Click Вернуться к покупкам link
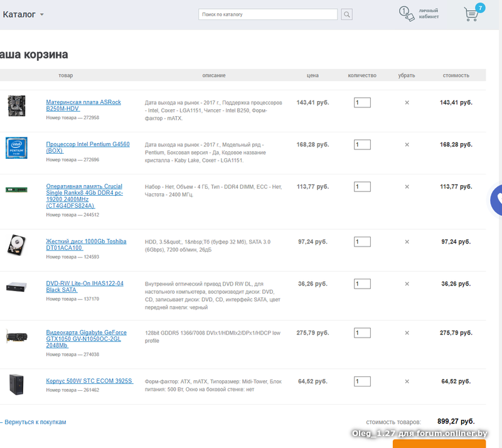This screenshot has height=448, width=502. tap(35, 422)
